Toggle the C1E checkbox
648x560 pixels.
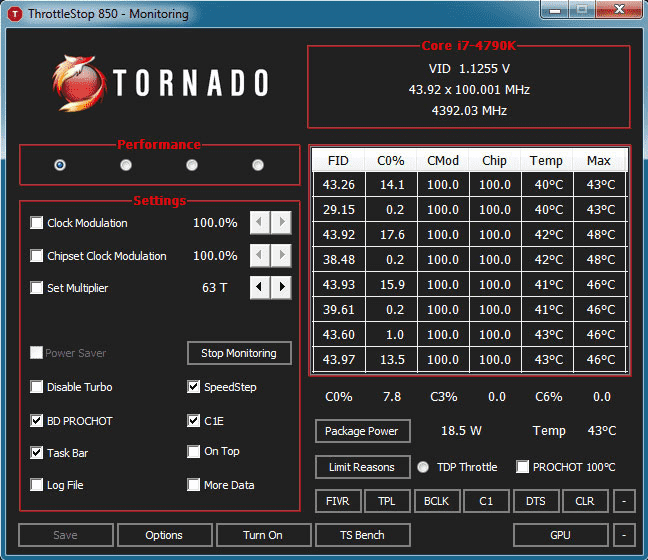click(x=193, y=421)
